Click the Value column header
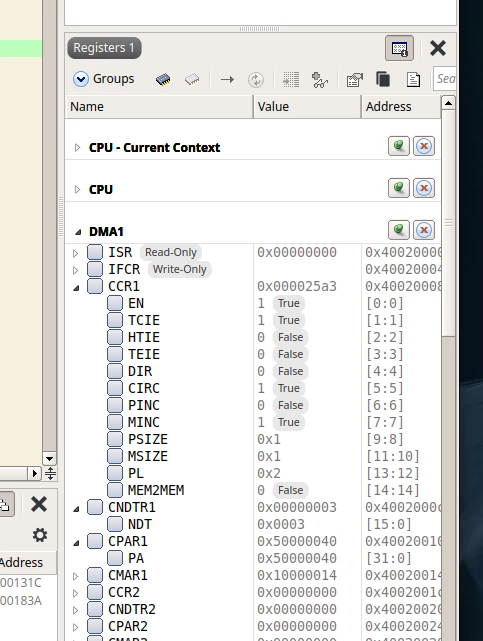This screenshot has height=641, width=483. pyautogui.click(x=307, y=107)
